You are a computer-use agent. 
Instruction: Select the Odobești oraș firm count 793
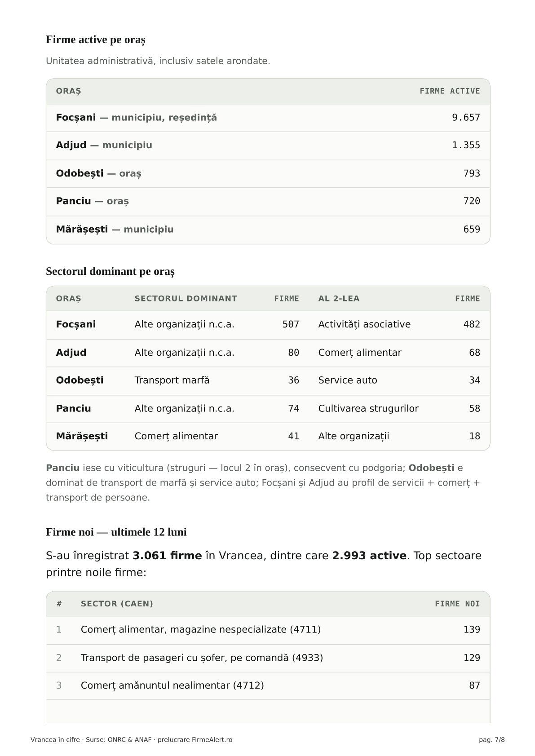tap(472, 173)
